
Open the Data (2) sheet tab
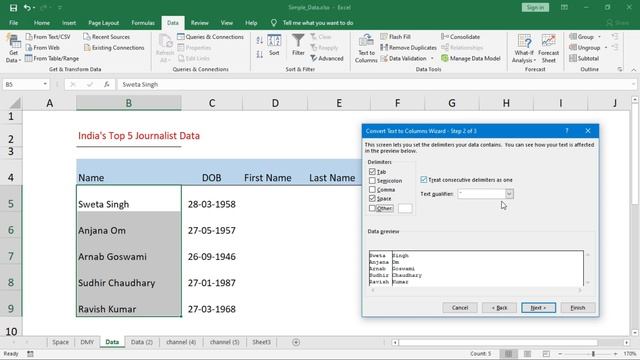(x=142, y=342)
